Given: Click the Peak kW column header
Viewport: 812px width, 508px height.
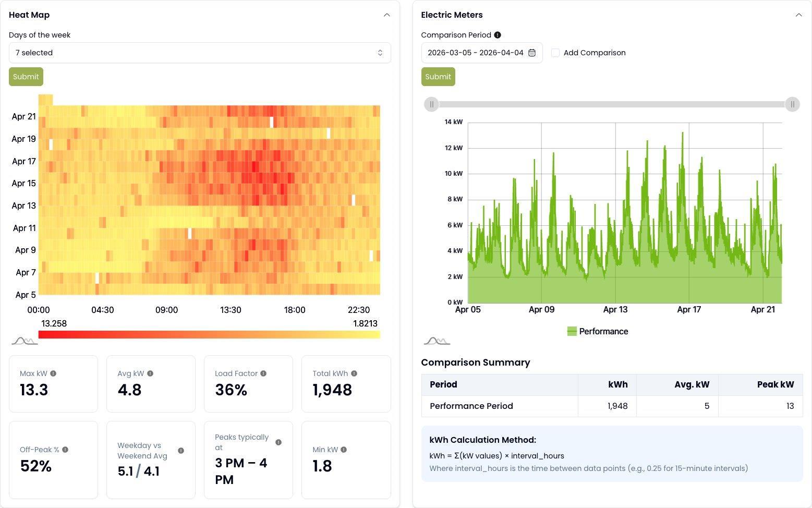Looking at the screenshot, I should pyautogui.click(x=775, y=385).
